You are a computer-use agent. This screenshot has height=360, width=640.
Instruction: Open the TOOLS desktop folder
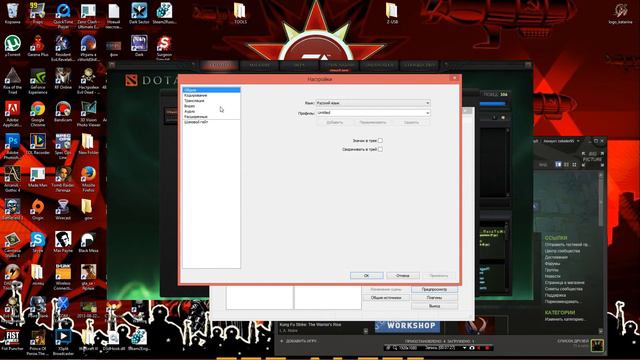coord(240,13)
